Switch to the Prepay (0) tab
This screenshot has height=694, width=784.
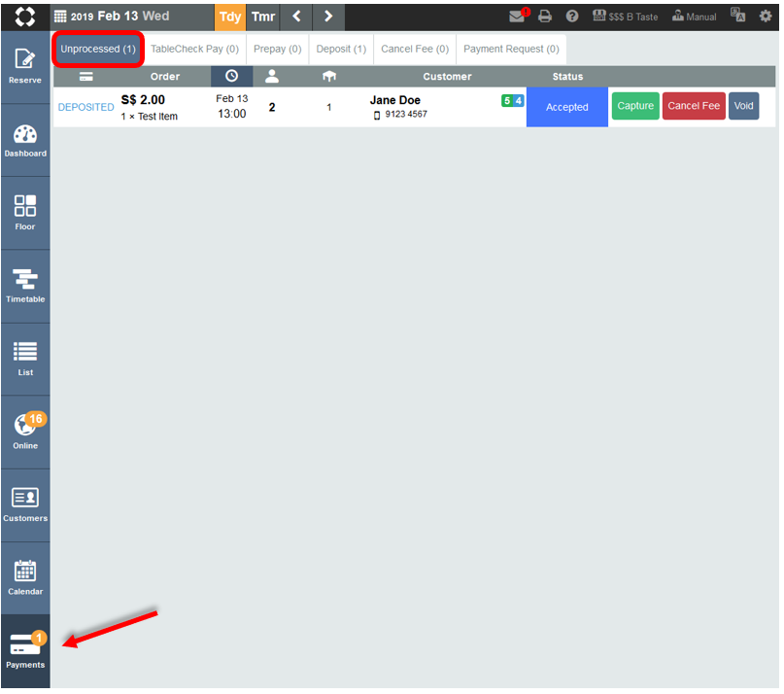point(278,49)
